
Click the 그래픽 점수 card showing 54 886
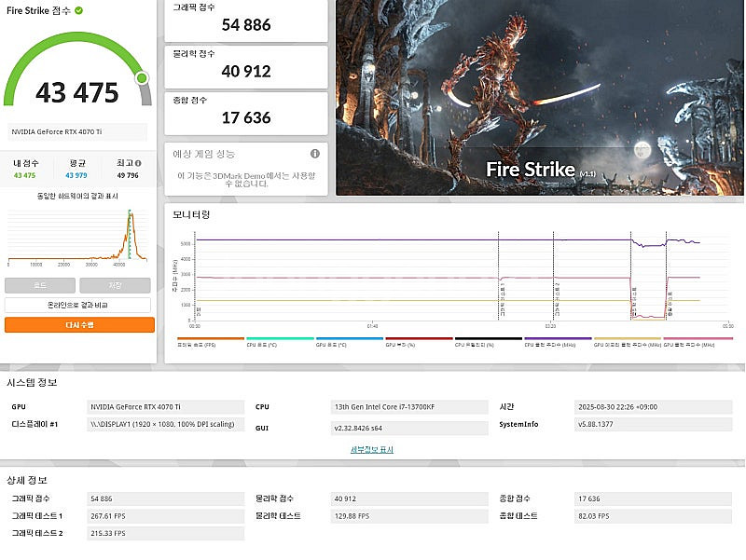coord(246,20)
